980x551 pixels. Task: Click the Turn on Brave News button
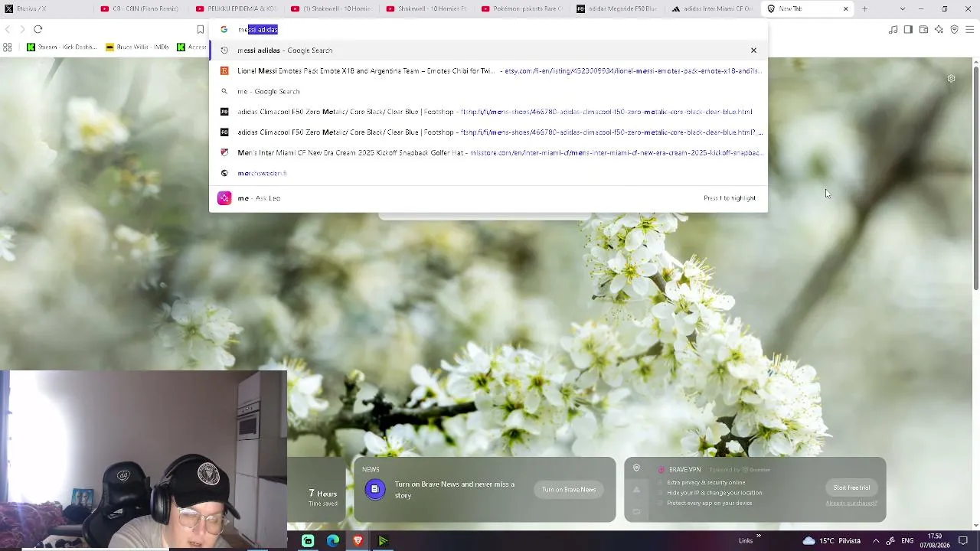pos(569,490)
